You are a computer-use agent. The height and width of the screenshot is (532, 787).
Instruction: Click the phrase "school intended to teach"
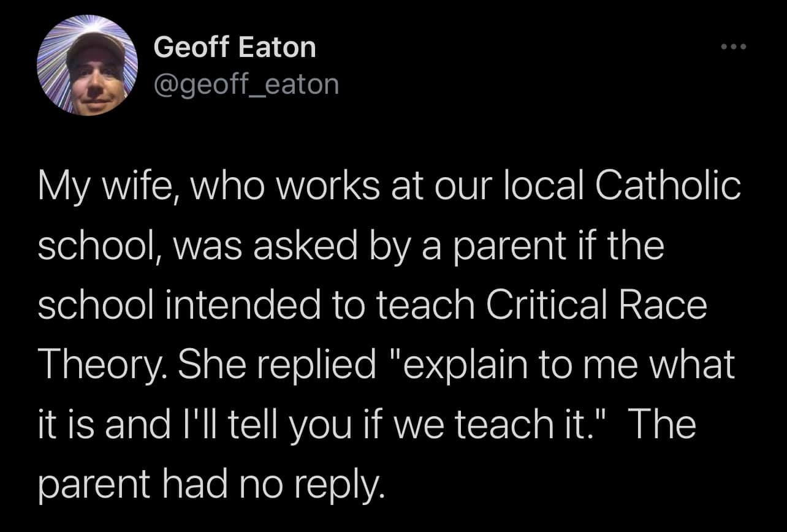tap(254, 305)
